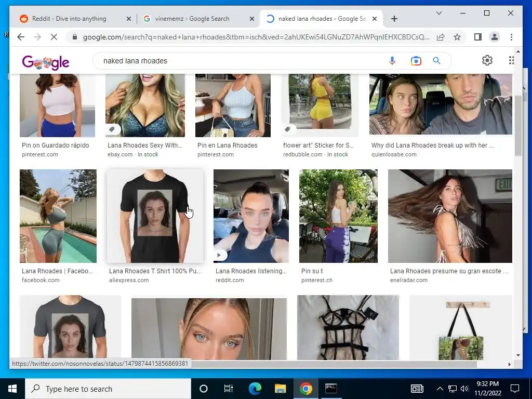Click the address bar URL
This screenshot has height=399, width=532.
(x=256, y=37)
